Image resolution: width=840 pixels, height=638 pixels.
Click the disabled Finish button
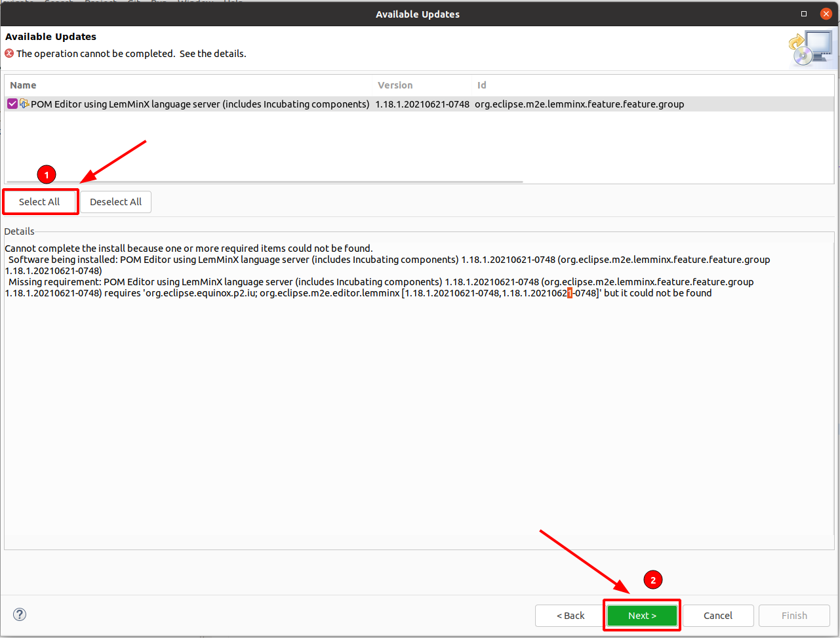794,616
